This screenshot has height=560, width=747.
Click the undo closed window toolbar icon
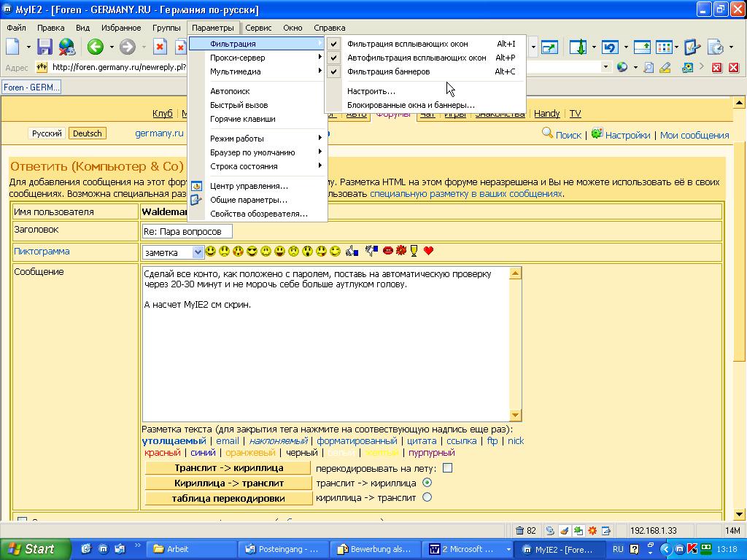(610, 47)
